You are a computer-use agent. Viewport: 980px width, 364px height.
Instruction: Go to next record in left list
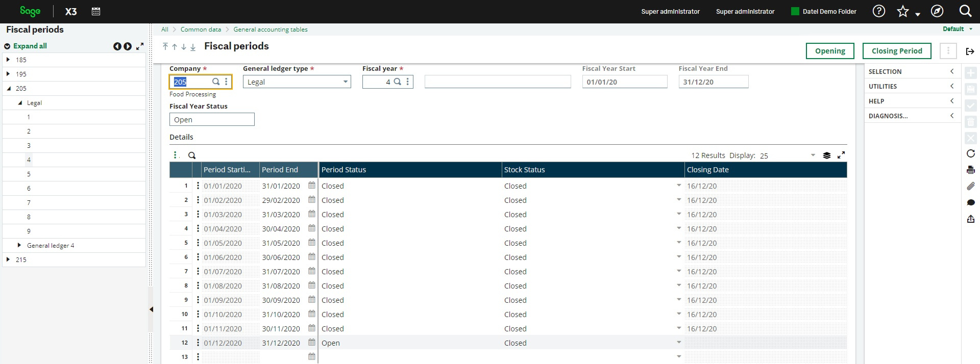click(x=128, y=46)
